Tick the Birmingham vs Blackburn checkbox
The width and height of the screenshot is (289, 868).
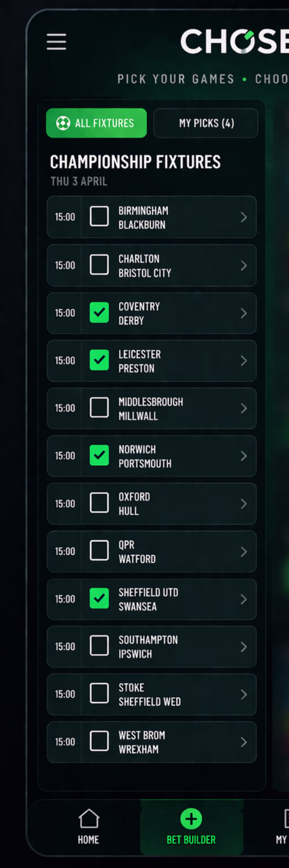click(99, 217)
